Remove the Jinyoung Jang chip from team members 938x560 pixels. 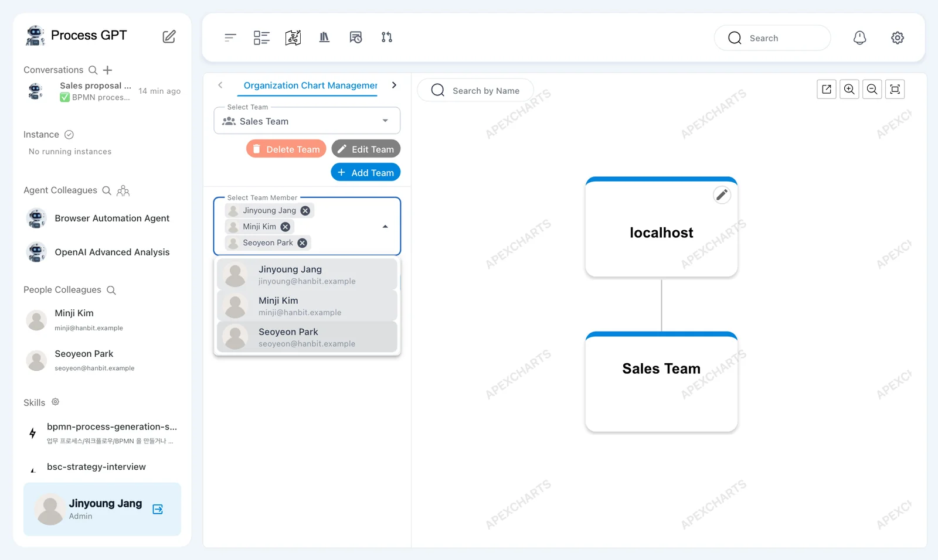(x=305, y=211)
